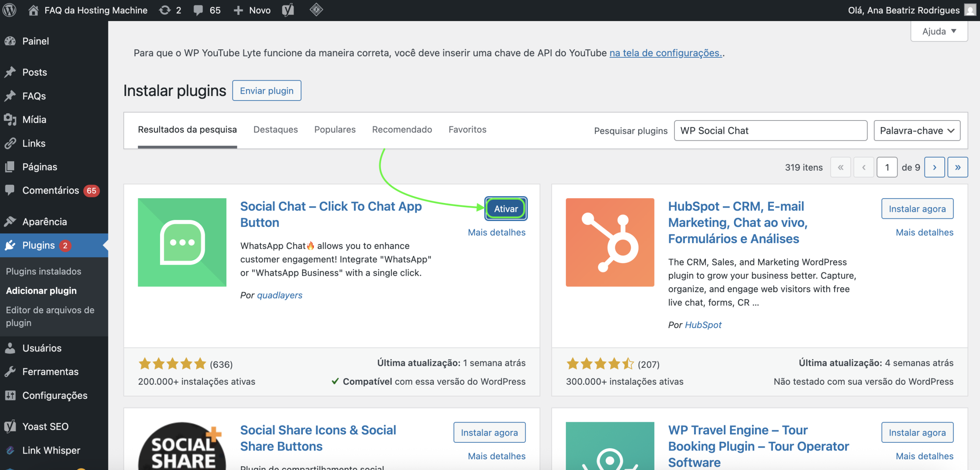Screen dimensions: 980x470
Task: Open the Palavra-chave search type dropdown
Action: pos(917,131)
